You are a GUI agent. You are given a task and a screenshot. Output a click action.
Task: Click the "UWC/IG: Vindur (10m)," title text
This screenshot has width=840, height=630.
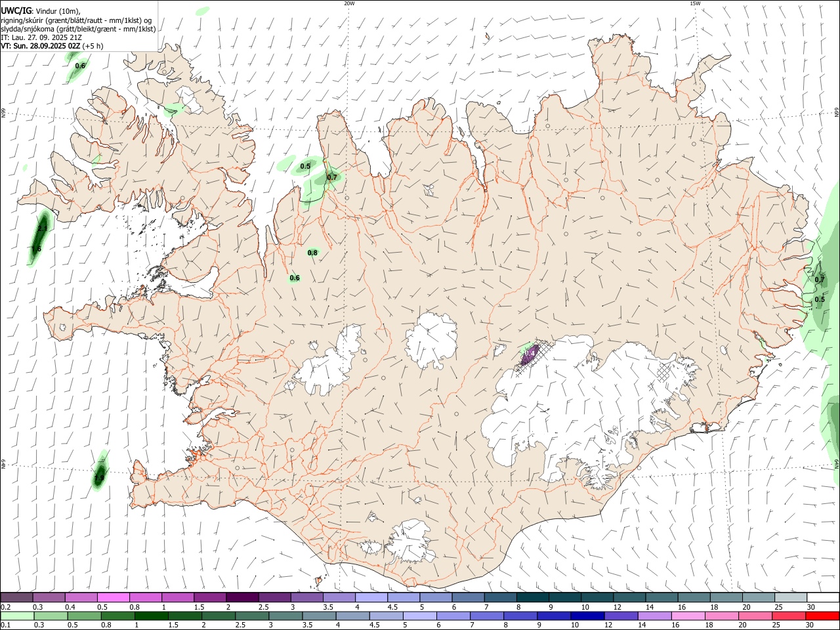[41, 11]
